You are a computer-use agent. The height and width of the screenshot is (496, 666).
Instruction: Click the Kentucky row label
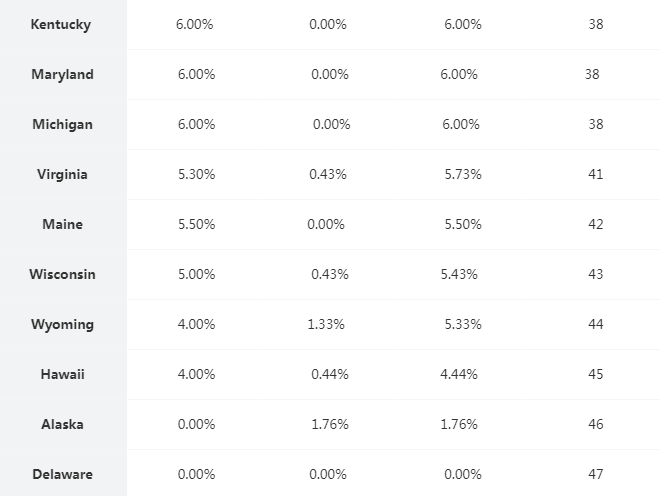tap(62, 25)
